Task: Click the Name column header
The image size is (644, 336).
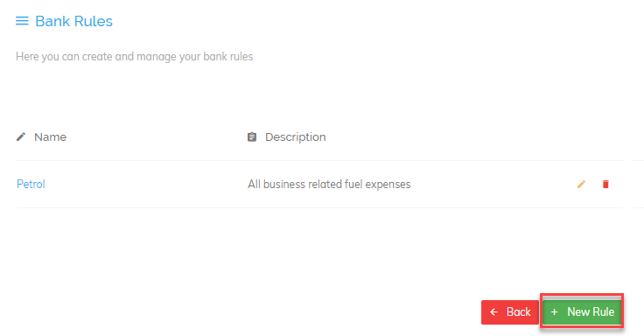Action: click(x=50, y=136)
